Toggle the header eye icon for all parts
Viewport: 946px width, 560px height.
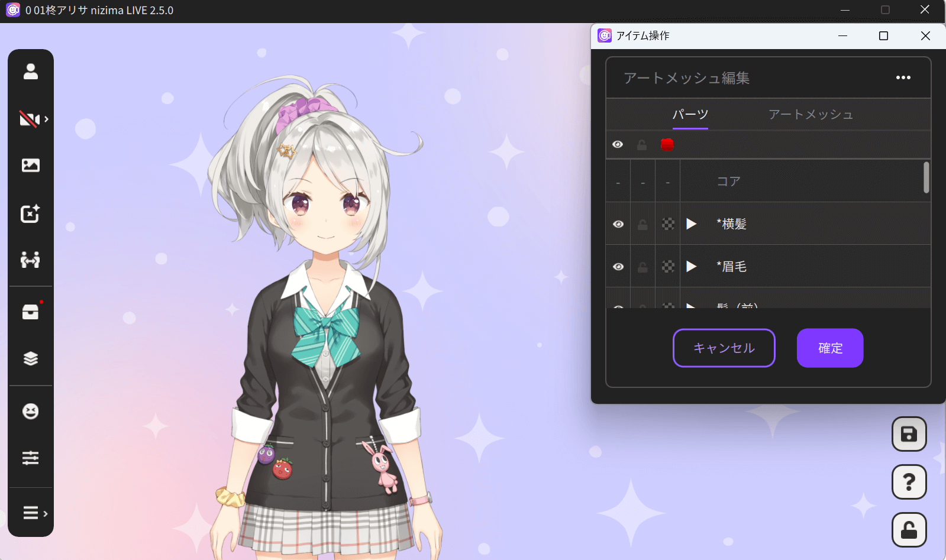point(618,145)
